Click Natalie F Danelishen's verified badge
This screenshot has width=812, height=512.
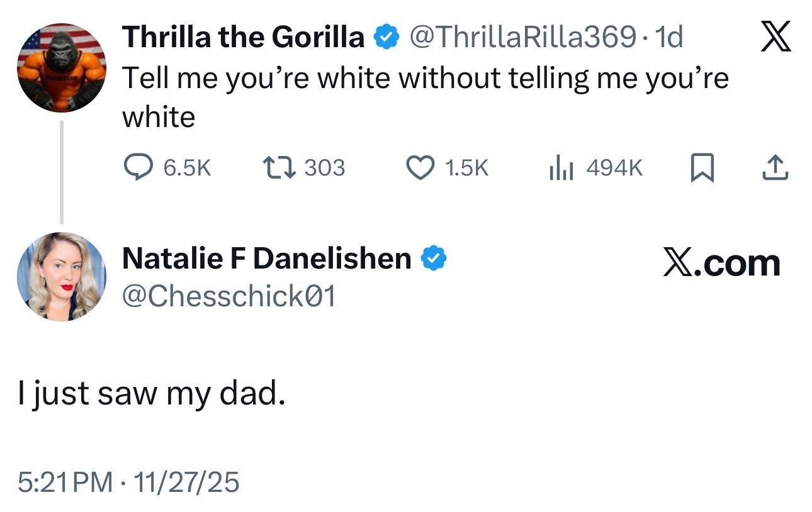point(434,258)
